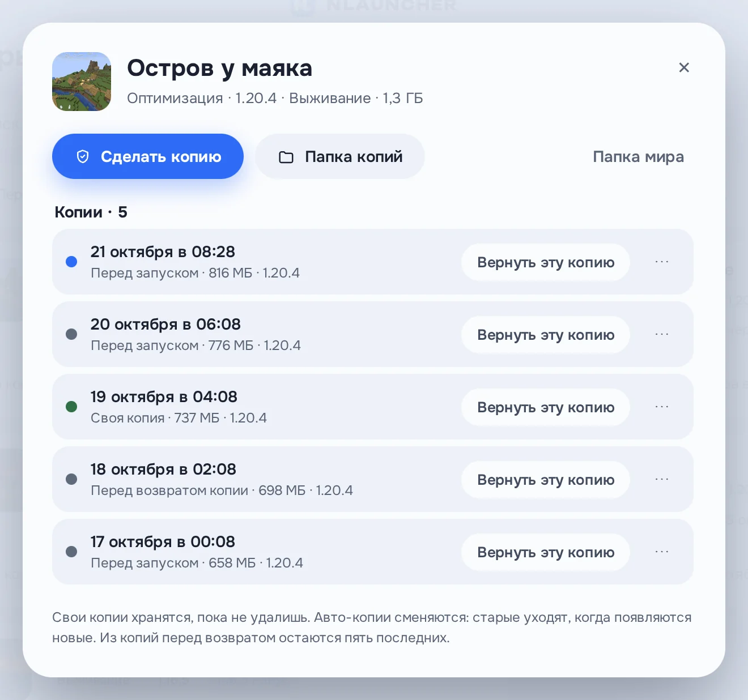Click the text Перед запуском · 816 МБ · 1.20.4
The width and height of the screenshot is (748, 700).
195,273
